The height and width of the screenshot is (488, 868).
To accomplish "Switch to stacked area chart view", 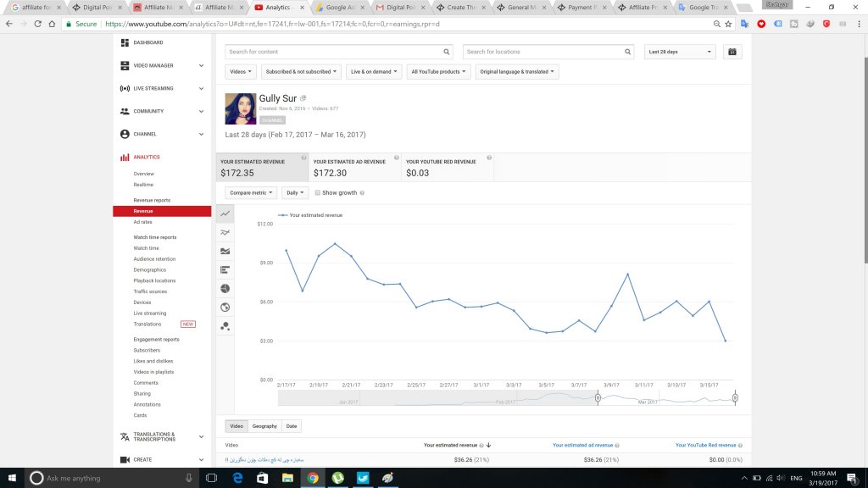I will tap(225, 251).
